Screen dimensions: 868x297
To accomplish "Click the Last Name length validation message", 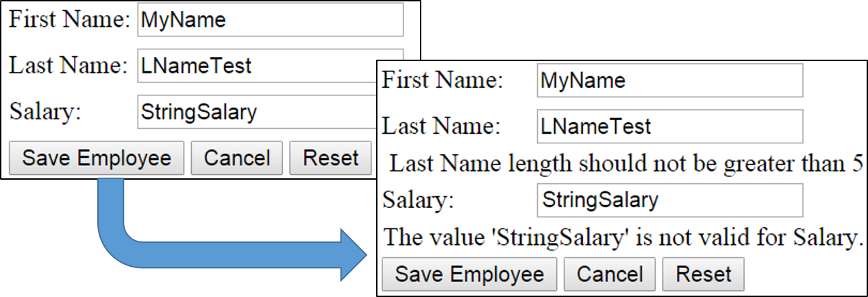I will pyautogui.click(x=625, y=164).
